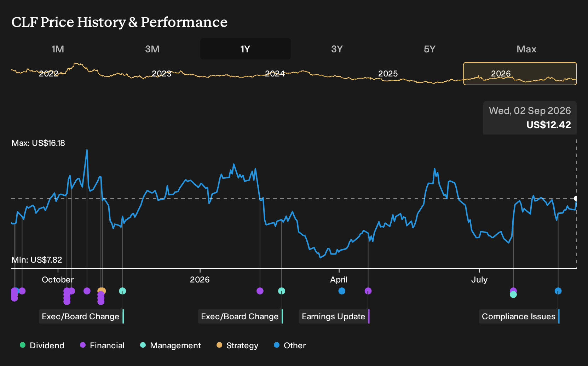The width and height of the screenshot is (588, 366).
Task: Click the blue Other marker near April
Action: [342, 291]
